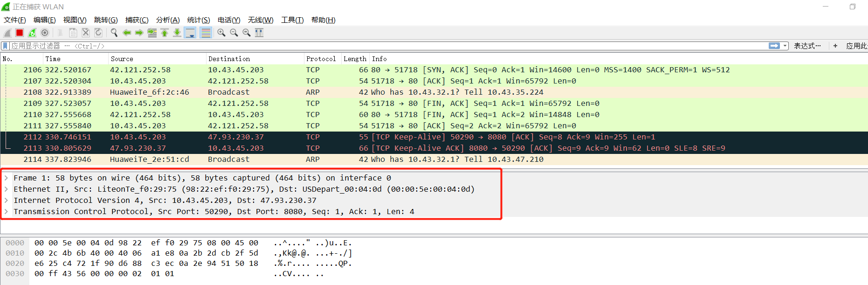Sort by the Source column header
Image resolution: width=868 pixels, height=285 pixels.
click(x=157, y=59)
